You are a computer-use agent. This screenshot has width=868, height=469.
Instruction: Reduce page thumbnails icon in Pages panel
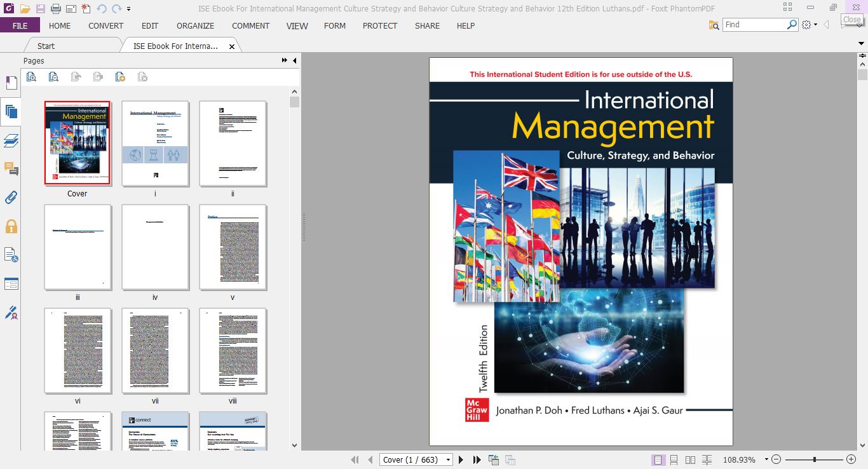click(53, 77)
